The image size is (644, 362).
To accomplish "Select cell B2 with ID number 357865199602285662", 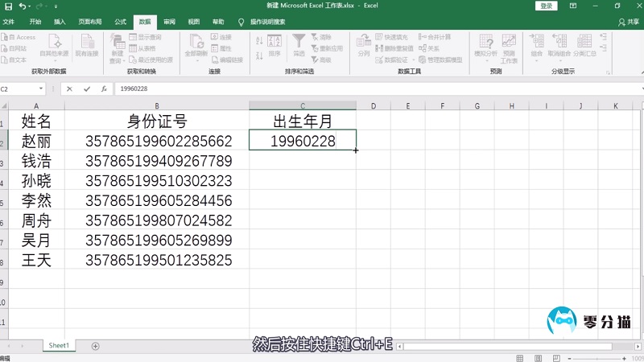I will [158, 141].
